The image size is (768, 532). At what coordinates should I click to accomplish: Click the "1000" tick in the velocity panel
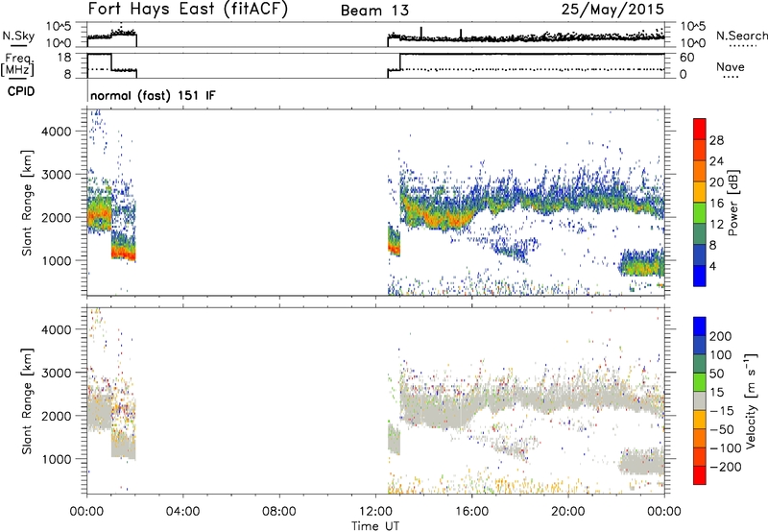click(x=56, y=459)
